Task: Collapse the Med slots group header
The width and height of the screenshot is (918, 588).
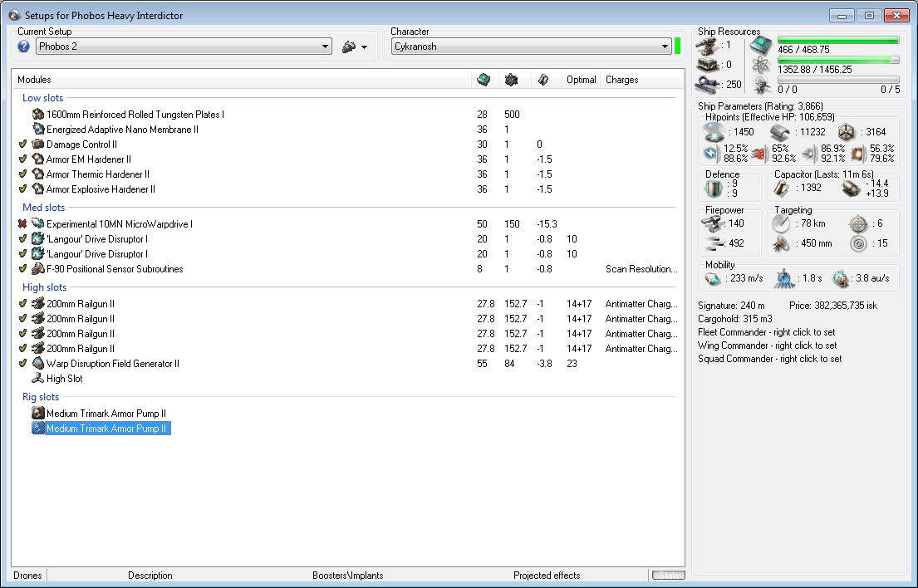Action: click(x=43, y=207)
